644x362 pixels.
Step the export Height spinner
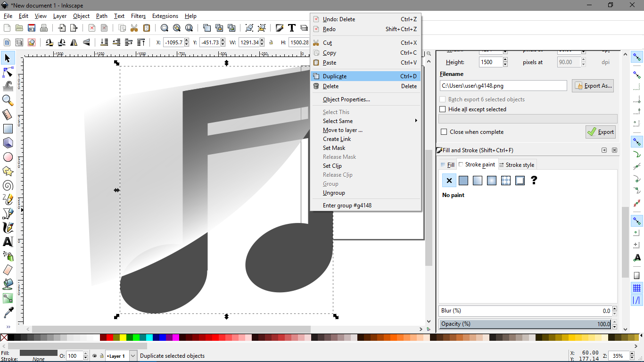click(505, 62)
